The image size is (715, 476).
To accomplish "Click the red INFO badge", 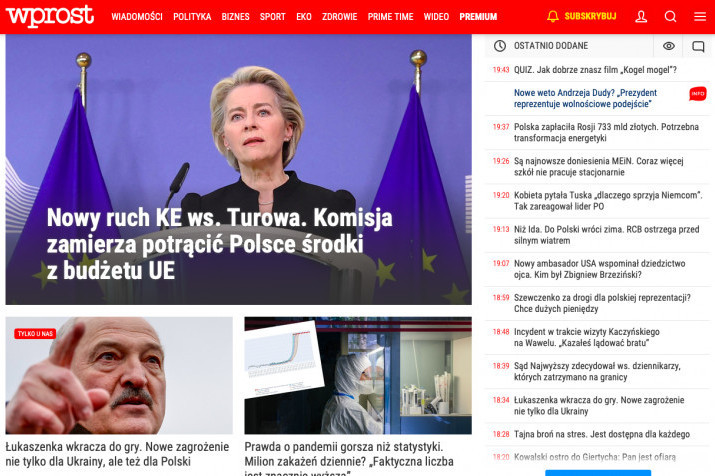I will tap(698, 93).
